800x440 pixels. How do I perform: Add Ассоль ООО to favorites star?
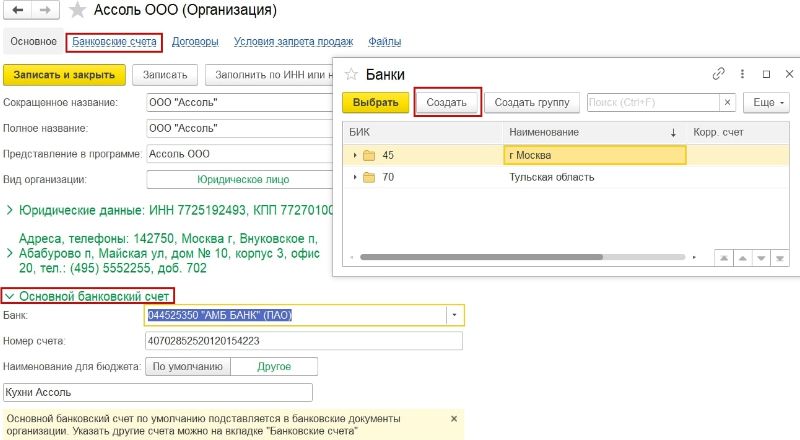[77, 10]
